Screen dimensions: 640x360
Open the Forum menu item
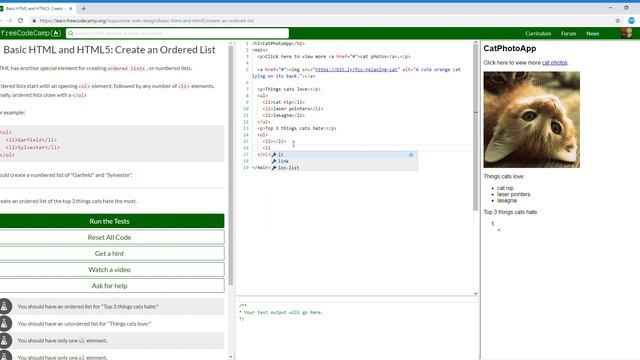[568, 33]
